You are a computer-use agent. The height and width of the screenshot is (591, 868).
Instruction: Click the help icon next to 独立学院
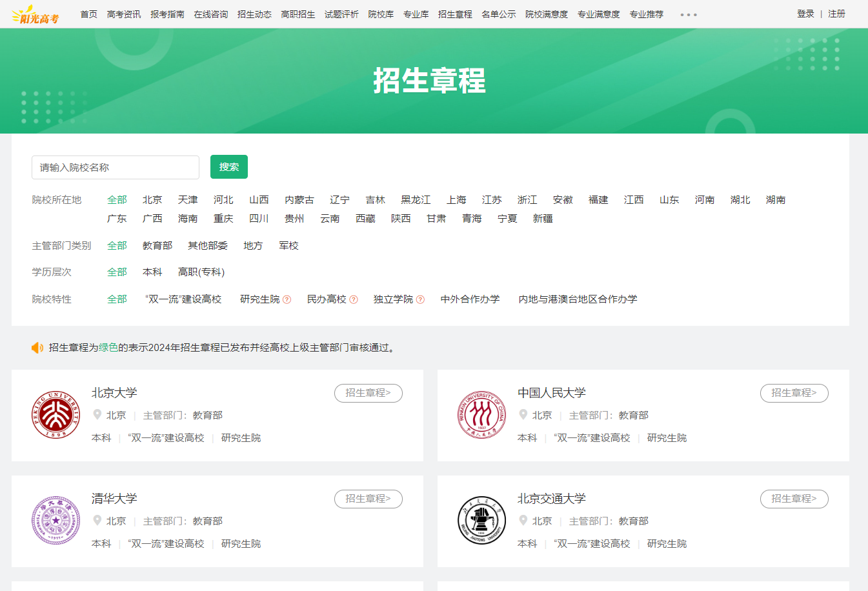(x=421, y=299)
